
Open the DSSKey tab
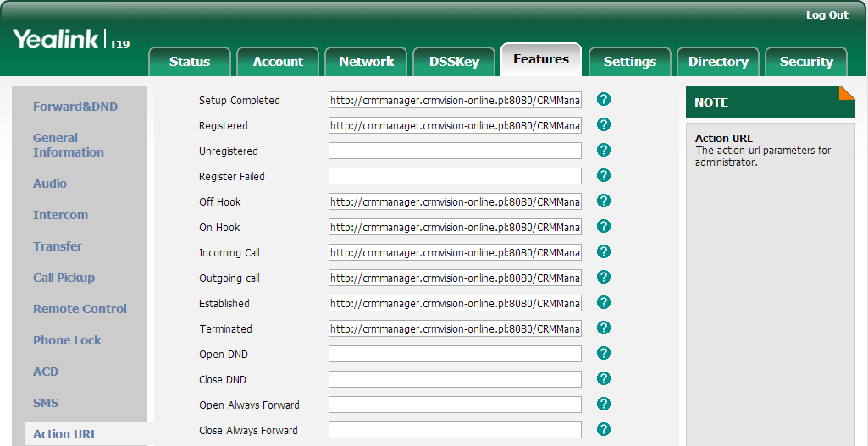click(454, 62)
